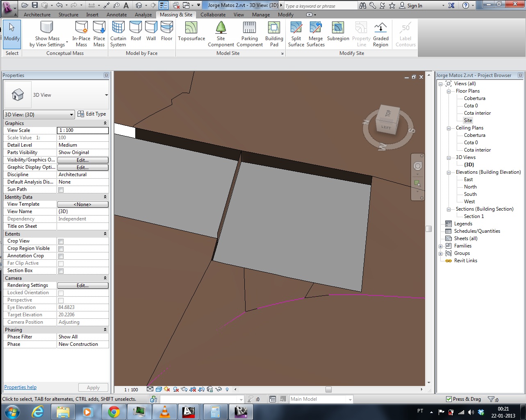Viewport: 526px width, 420px height.
Task: Activate the In-Place Mass tool
Action: tap(81, 33)
